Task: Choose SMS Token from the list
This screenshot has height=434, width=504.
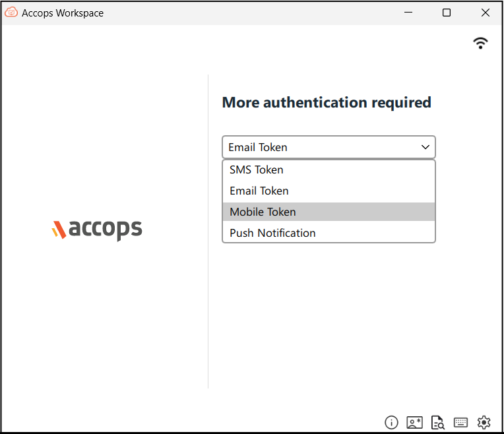Action: point(329,170)
